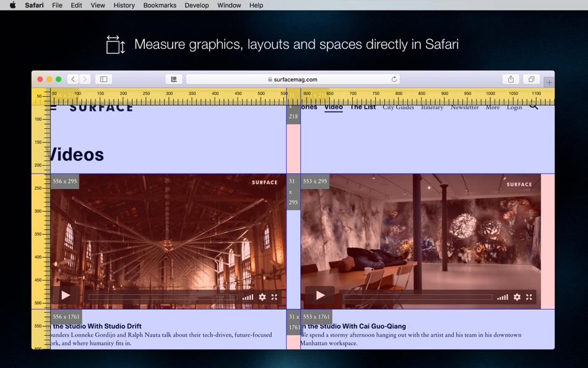Open settings gear on Cai Guo-Qiang video
This screenshot has width=588, height=368.
[x=517, y=297]
